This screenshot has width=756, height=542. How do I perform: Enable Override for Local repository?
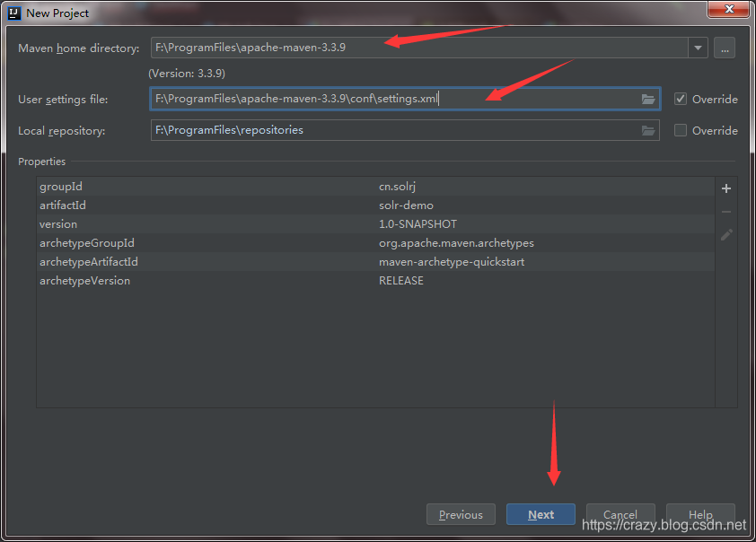point(680,130)
